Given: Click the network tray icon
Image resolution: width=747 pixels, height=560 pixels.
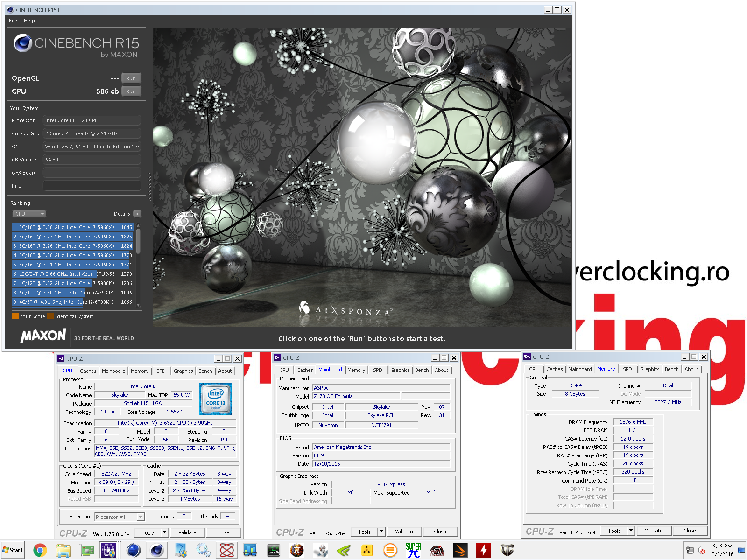Looking at the screenshot, I should [x=690, y=551].
